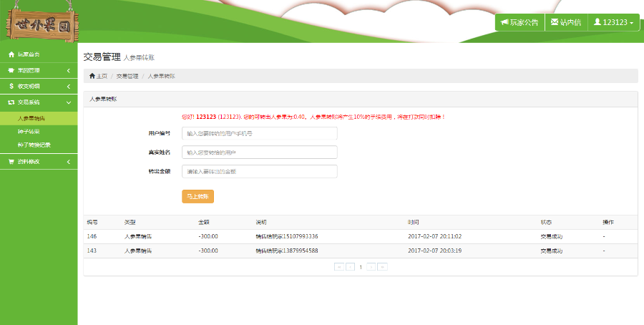The height and width of the screenshot is (325, 644).
Task: Click -300.00 amount in row 146
Action: [208, 236]
